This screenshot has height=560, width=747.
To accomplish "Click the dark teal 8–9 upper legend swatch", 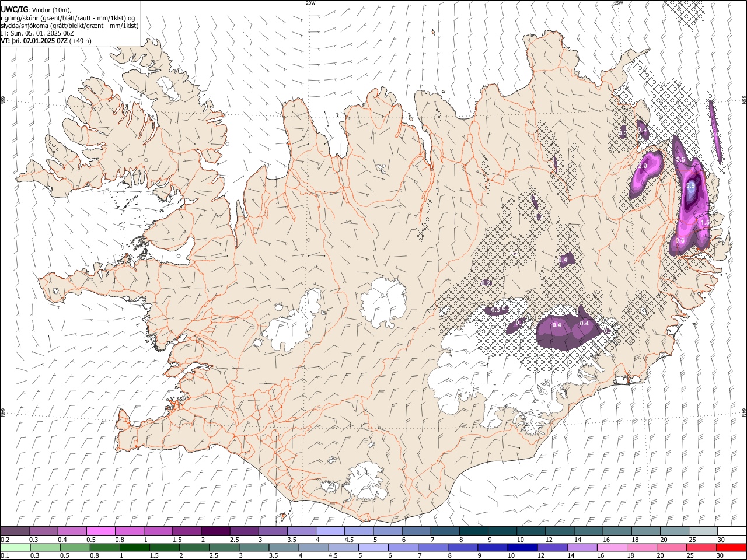I will coord(473,531).
